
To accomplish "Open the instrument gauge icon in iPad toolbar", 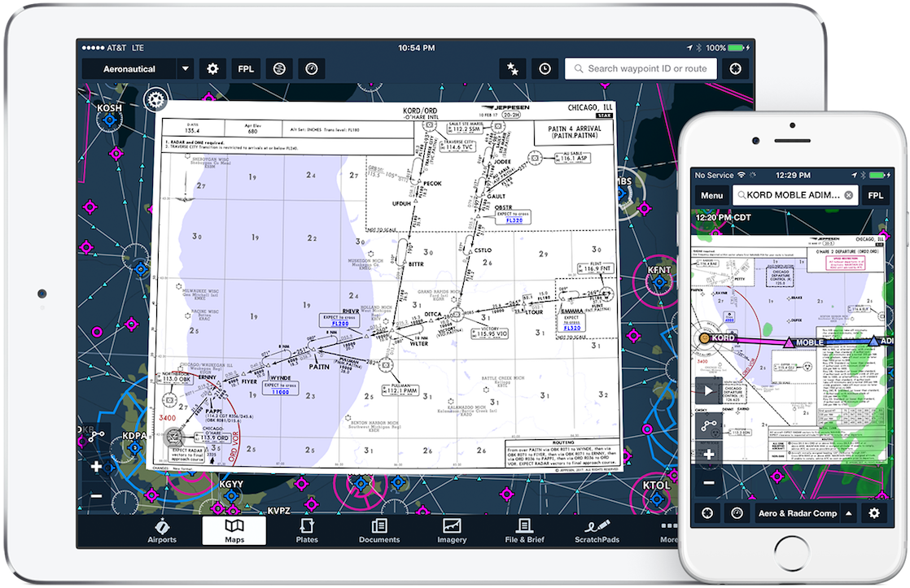I will point(312,69).
